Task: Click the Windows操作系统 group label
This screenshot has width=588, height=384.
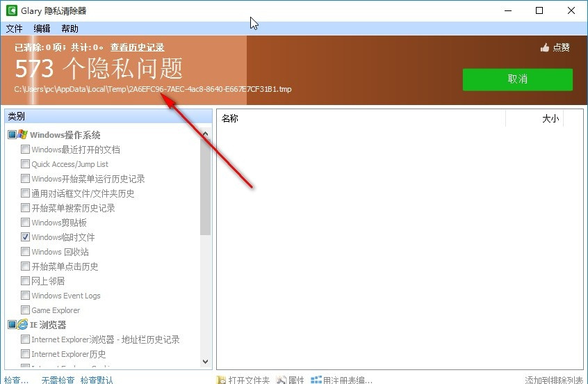Action: click(x=65, y=135)
